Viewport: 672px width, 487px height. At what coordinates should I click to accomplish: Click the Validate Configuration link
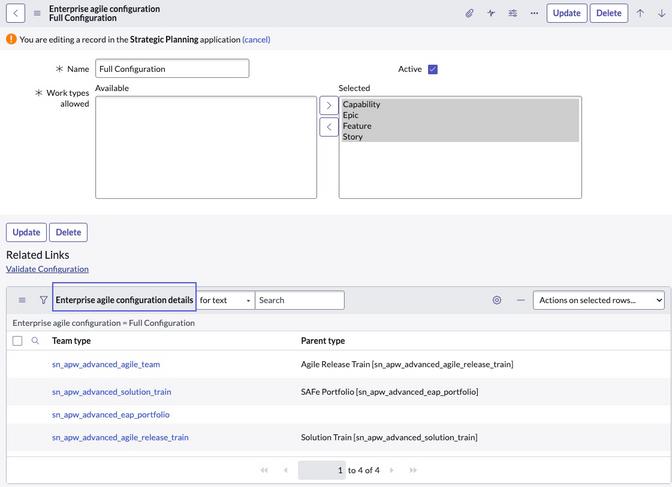coord(47,269)
